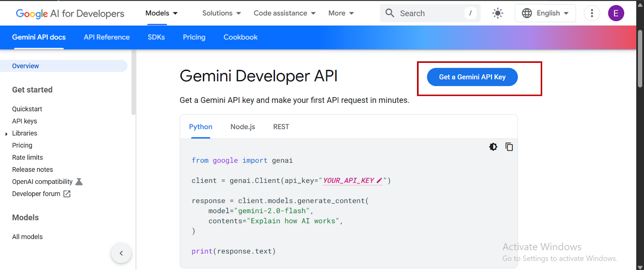Viewport: 644px width, 270px height.
Task: Toggle code block dark theme icon
Action: 493,147
